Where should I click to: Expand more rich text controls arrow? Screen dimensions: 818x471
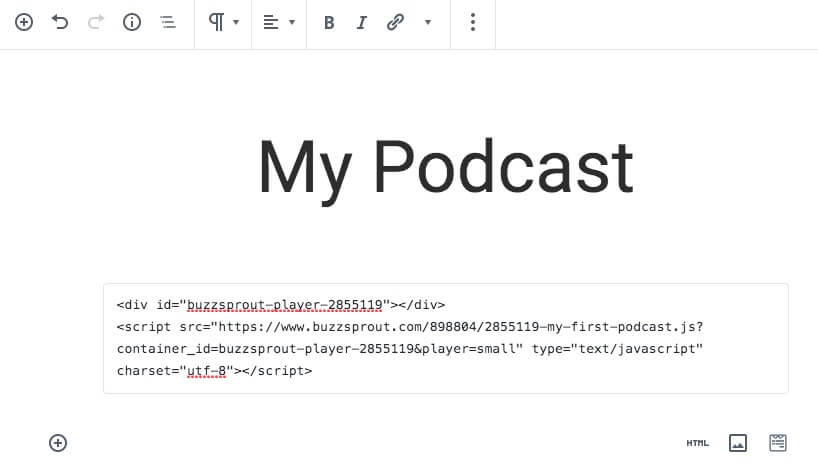point(428,22)
